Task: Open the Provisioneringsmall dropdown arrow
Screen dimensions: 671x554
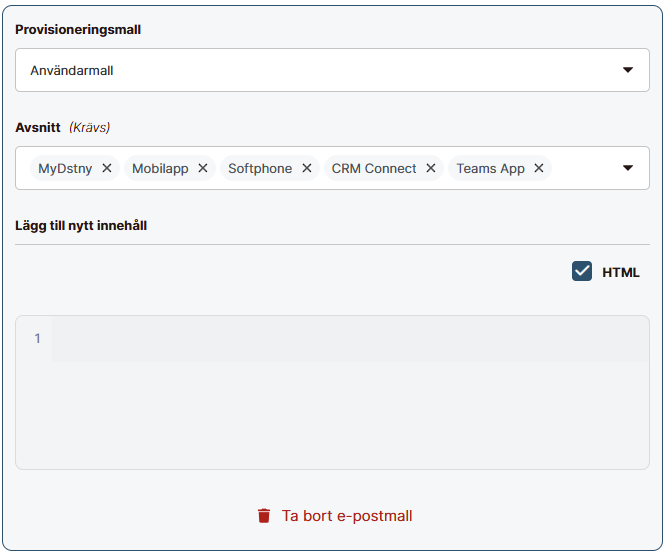Action: (x=628, y=70)
